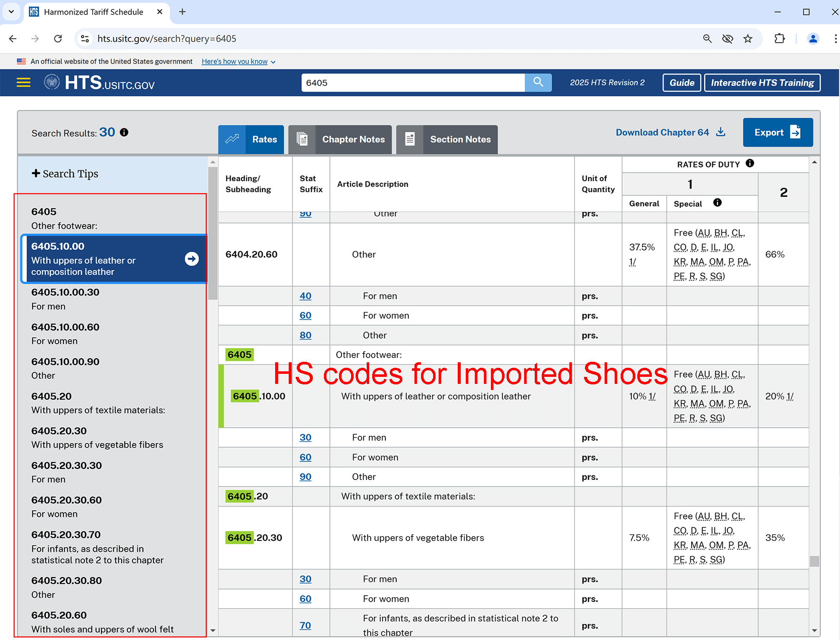
Task: Click the blue search magnifier button
Action: (x=538, y=83)
